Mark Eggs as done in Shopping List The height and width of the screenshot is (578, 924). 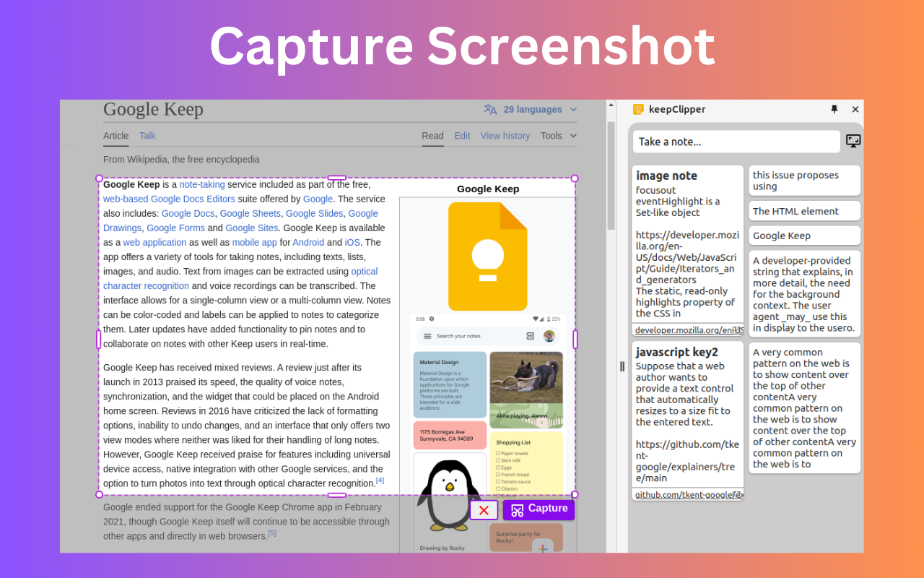point(498,467)
